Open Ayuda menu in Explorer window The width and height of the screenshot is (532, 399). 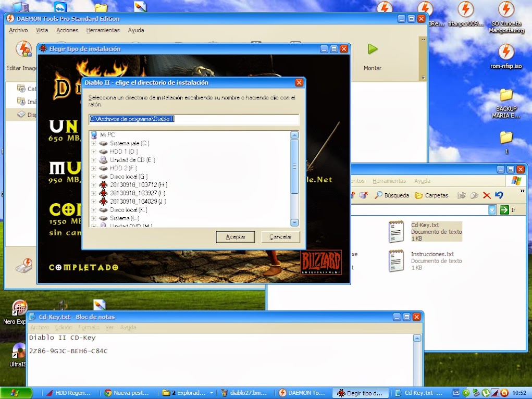click(422, 181)
